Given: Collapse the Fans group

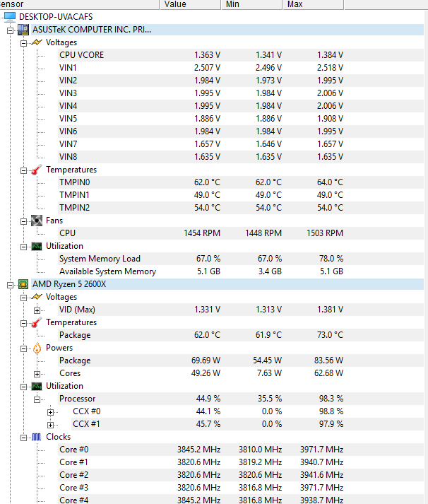Looking at the screenshot, I should click(x=23, y=222).
